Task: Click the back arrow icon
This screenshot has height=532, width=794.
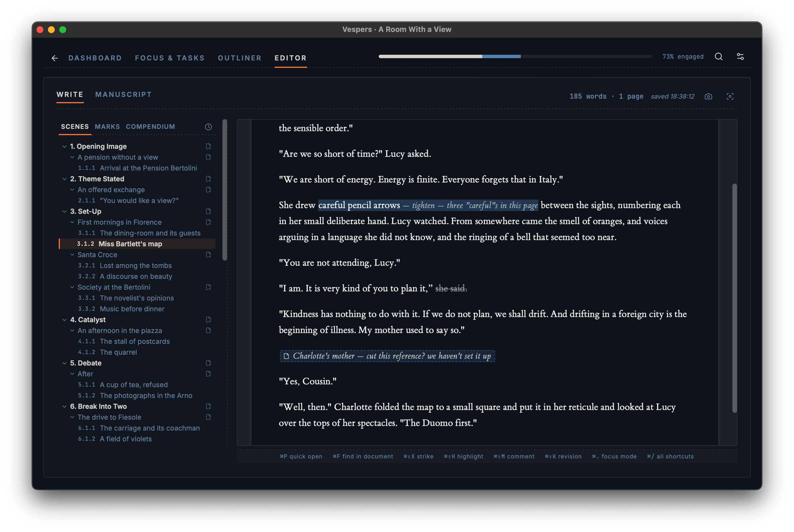Action: pyautogui.click(x=54, y=58)
